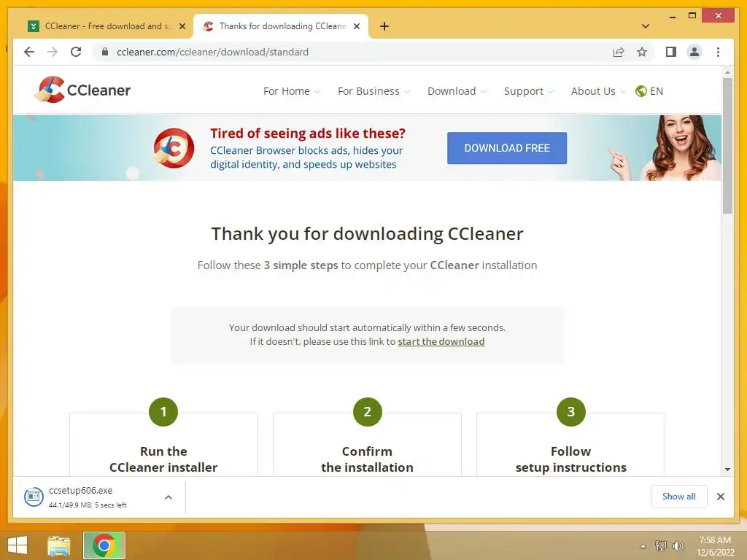747x560 pixels.
Task: Expand the Download navigation menu
Action: 457,91
